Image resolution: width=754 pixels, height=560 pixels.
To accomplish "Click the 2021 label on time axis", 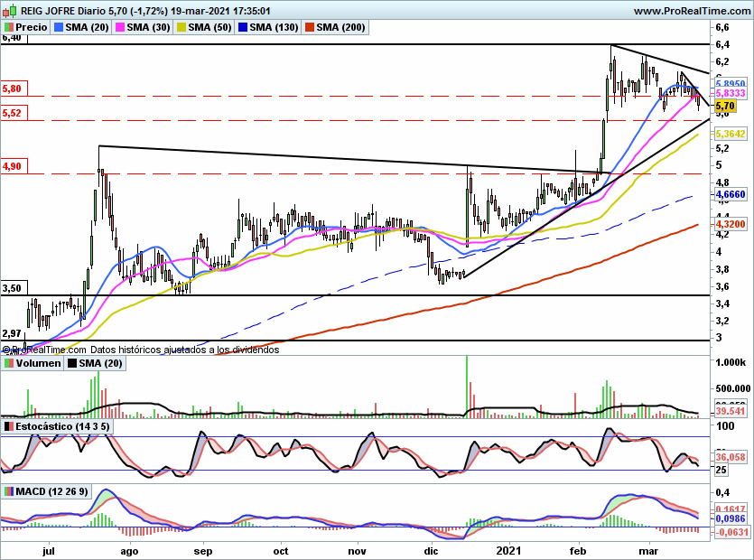I will (x=508, y=551).
